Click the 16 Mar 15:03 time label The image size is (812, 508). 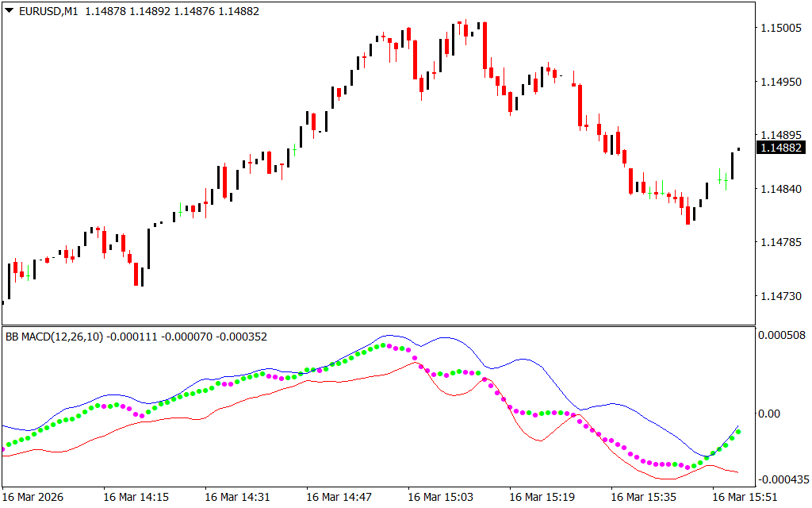(440, 497)
